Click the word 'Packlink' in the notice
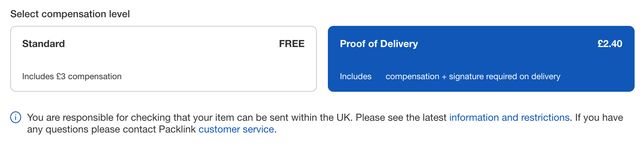Screen dimensions: 644x149 pos(177,129)
